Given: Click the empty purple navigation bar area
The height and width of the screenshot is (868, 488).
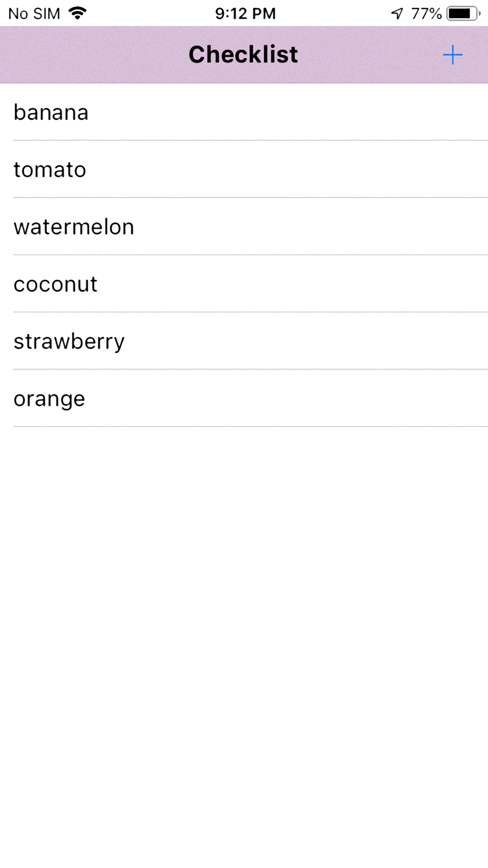Looking at the screenshot, I should (98, 55).
